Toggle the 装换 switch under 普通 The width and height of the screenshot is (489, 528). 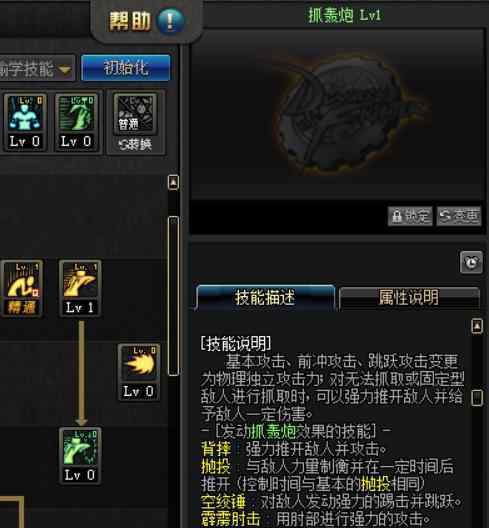[x=135, y=144]
